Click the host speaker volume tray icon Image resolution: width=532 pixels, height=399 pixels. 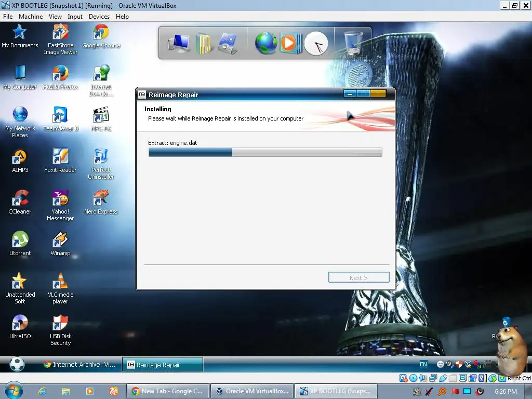(x=480, y=392)
